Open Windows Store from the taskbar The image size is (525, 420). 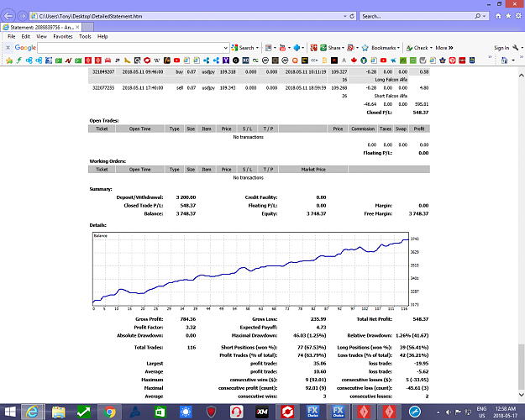point(160,412)
